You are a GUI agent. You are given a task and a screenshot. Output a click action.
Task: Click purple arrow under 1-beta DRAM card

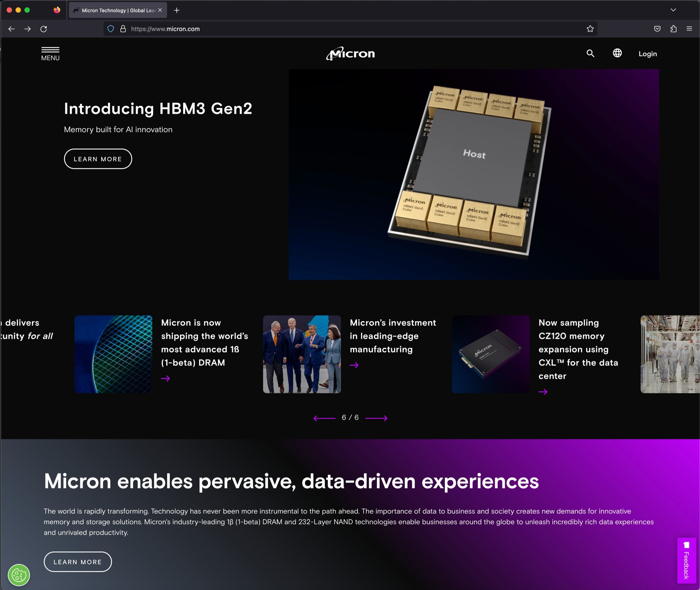coord(166,379)
